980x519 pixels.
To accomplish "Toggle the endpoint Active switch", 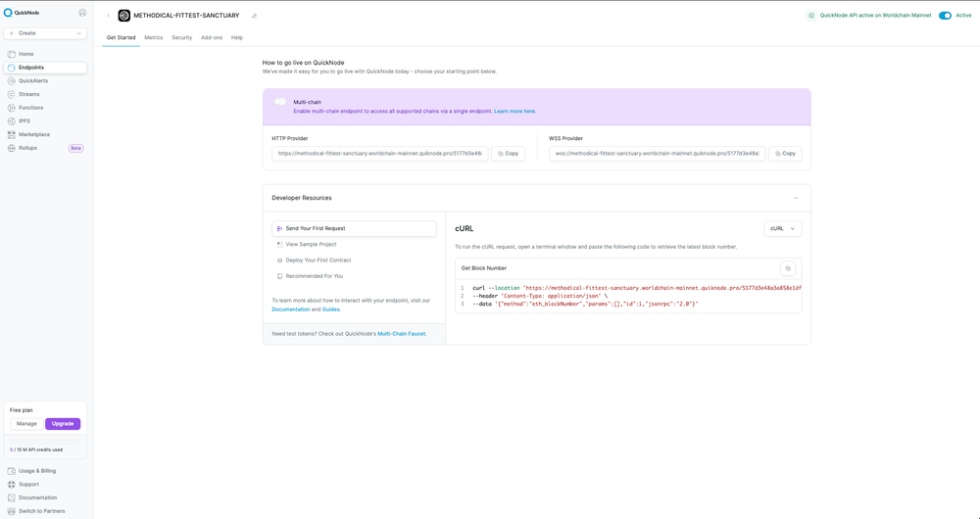I will click(945, 16).
